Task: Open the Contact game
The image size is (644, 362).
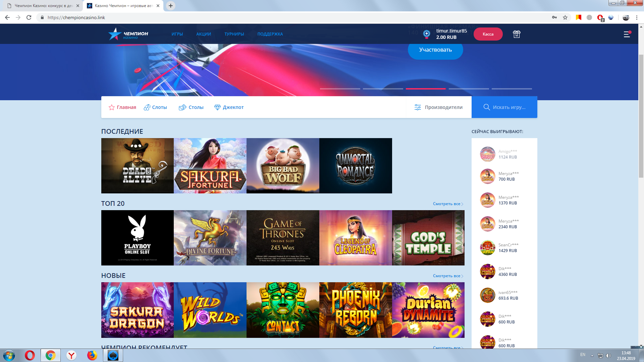Action: pos(283,310)
